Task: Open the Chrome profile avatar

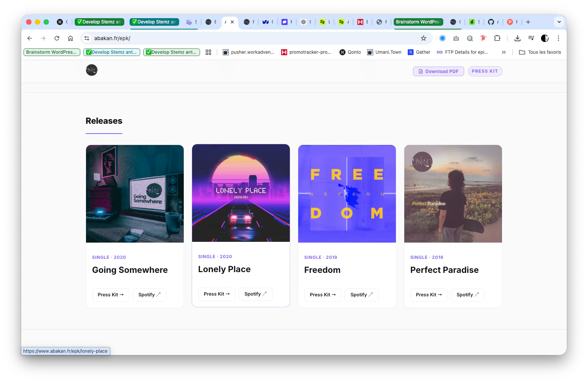Action: [x=545, y=38]
